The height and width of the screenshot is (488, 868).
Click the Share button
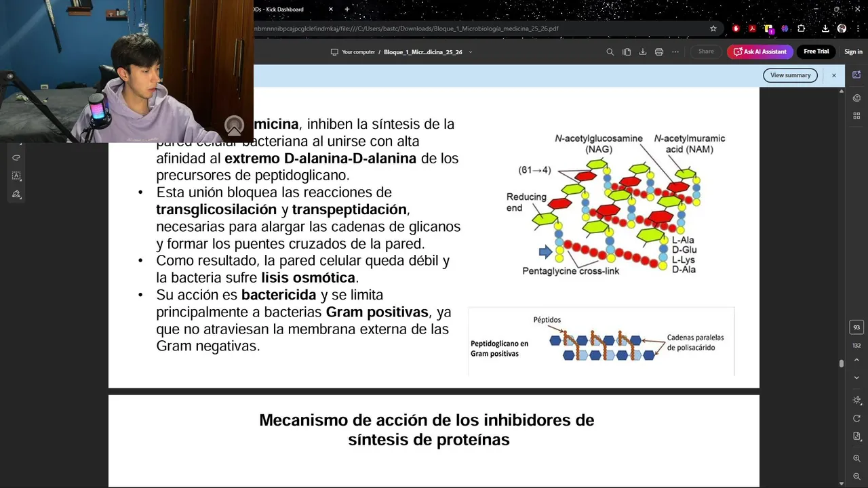pos(706,52)
